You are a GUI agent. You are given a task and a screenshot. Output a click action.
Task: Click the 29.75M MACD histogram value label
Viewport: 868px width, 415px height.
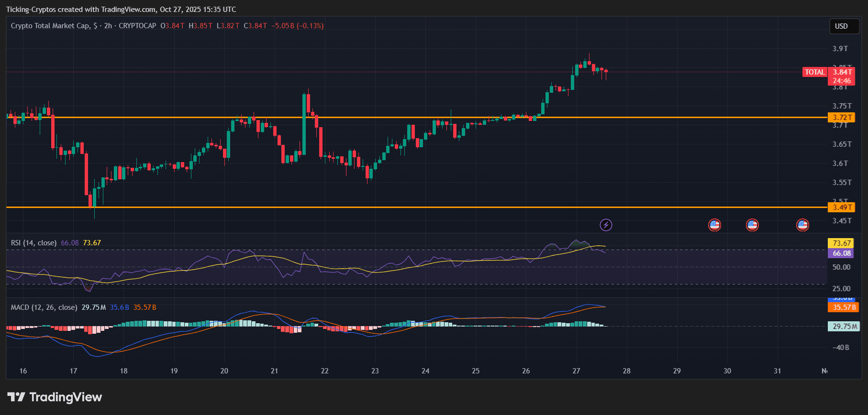[844, 327]
